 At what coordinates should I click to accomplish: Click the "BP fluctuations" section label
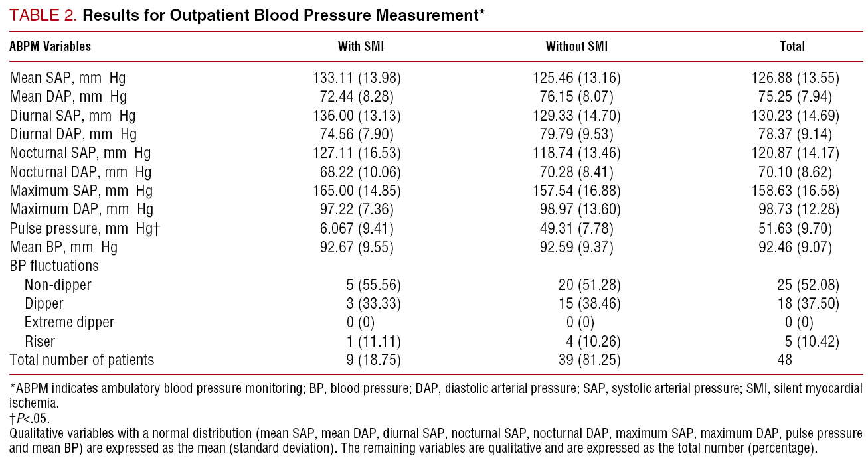coord(54,266)
